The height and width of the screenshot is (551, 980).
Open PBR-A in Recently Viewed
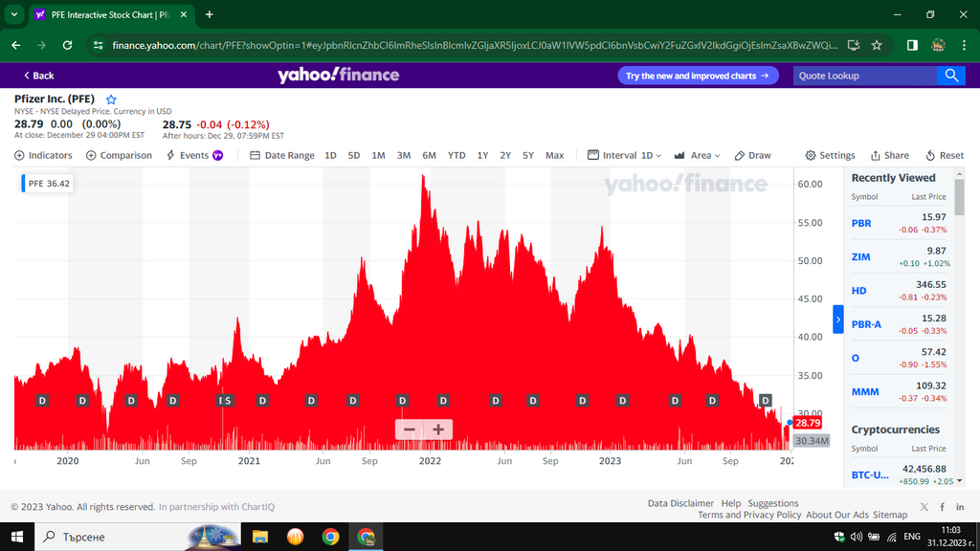(866, 324)
